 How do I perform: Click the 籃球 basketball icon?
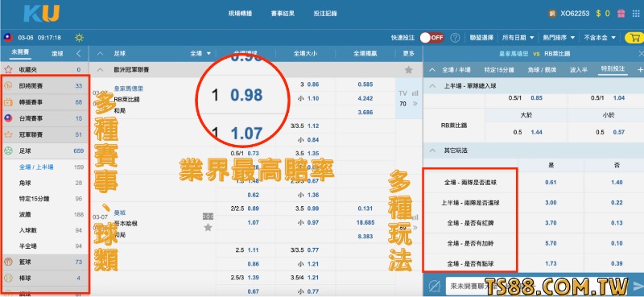click(8, 262)
